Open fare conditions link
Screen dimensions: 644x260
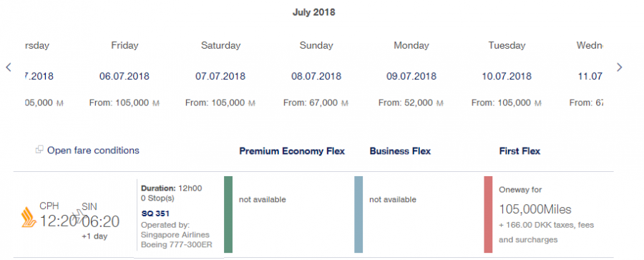(x=93, y=150)
